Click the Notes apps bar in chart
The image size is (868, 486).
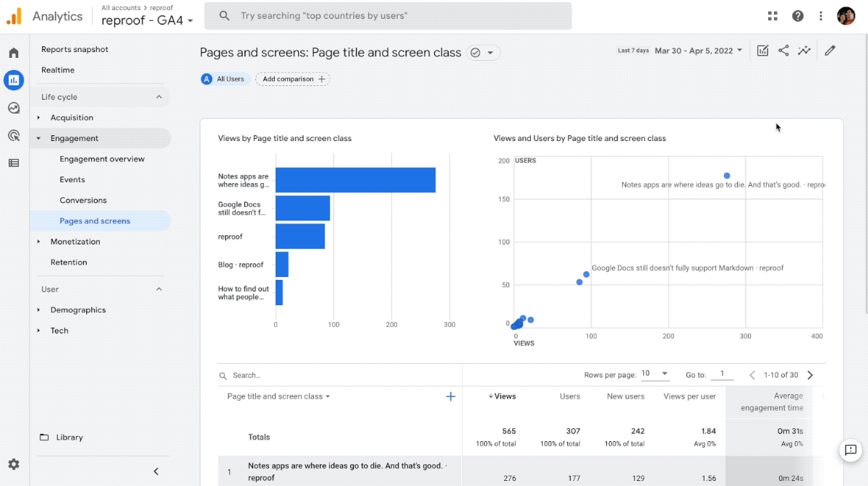355,180
